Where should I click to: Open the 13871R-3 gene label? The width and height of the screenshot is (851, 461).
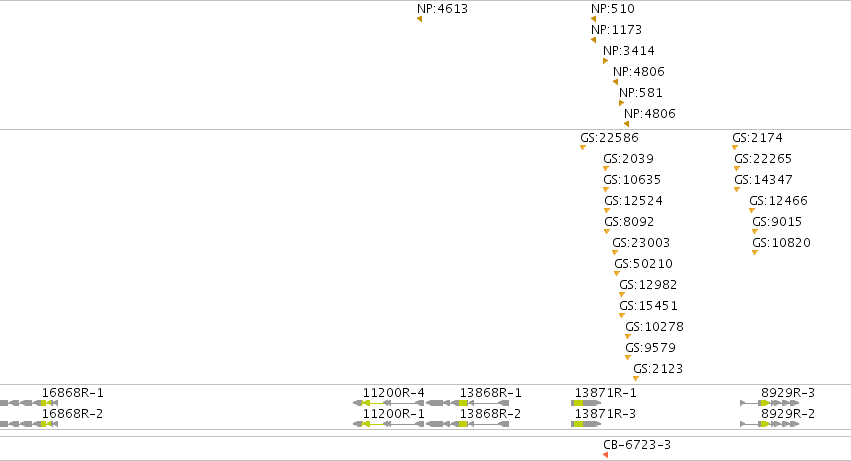click(x=606, y=414)
